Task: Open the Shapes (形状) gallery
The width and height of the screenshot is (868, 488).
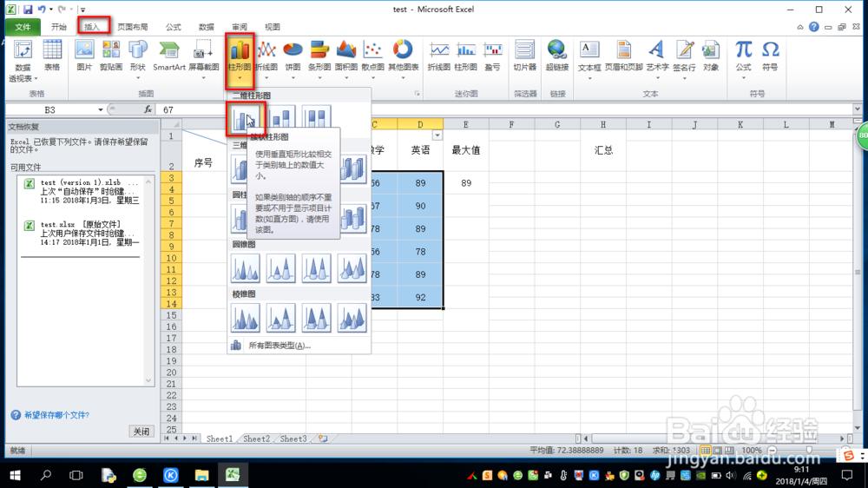Action: 137,60
